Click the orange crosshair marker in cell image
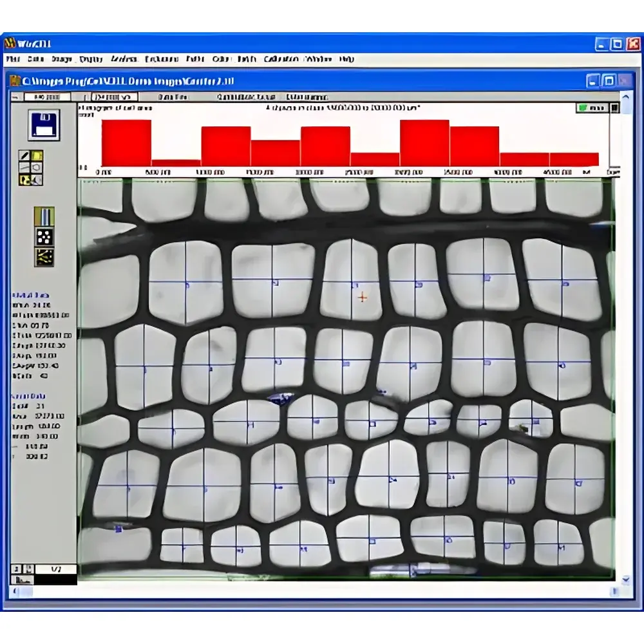Image resolution: width=644 pixels, height=644 pixels. (363, 297)
